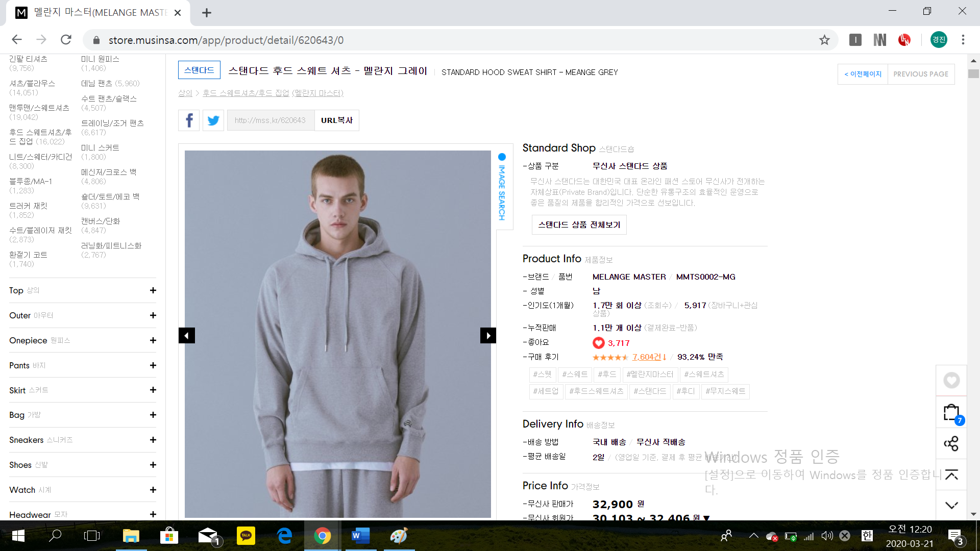Toggle wishlist heart in floating sidebar
This screenshot has height=551, width=980.
point(951,381)
